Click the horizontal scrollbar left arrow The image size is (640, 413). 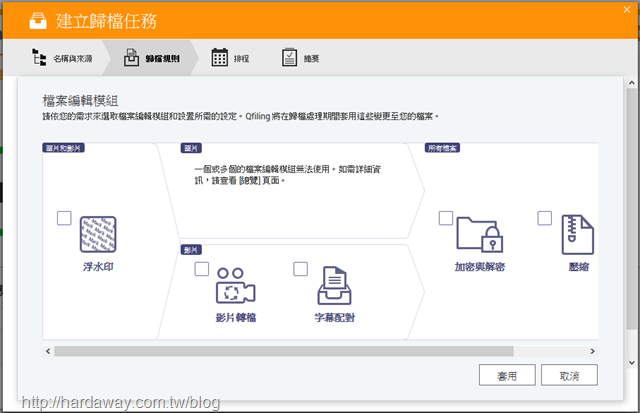pos(48,351)
